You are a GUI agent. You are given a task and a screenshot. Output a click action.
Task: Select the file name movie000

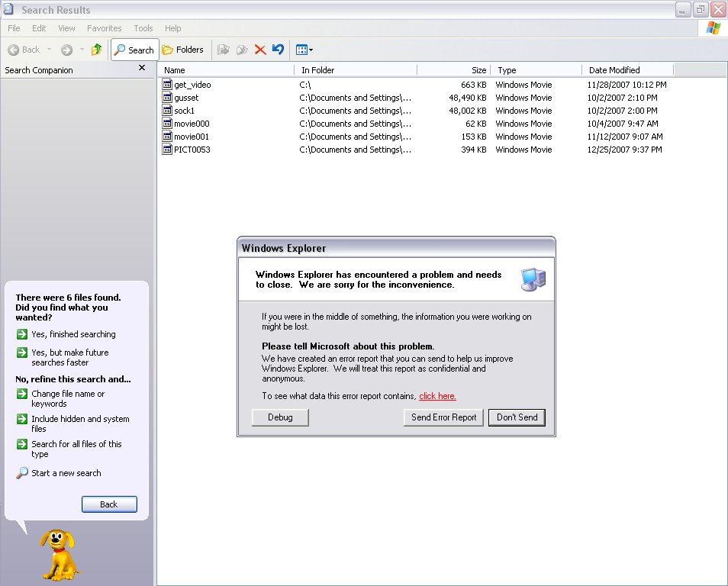click(x=192, y=124)
